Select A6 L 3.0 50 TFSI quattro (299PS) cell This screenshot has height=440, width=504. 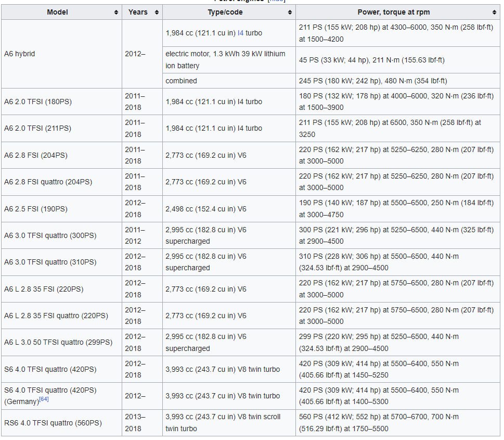coord(61,342)
